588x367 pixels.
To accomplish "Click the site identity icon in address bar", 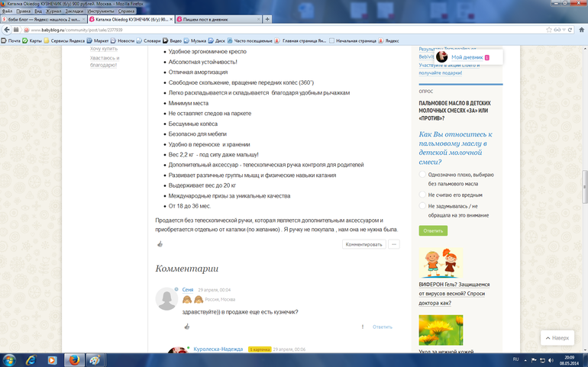I will pos(27,30).
